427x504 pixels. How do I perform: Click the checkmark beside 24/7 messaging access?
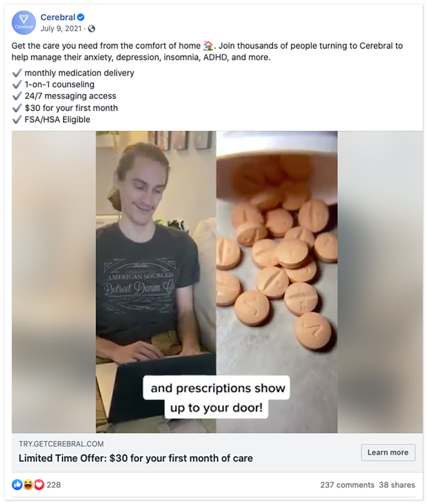tap(17, 96)
